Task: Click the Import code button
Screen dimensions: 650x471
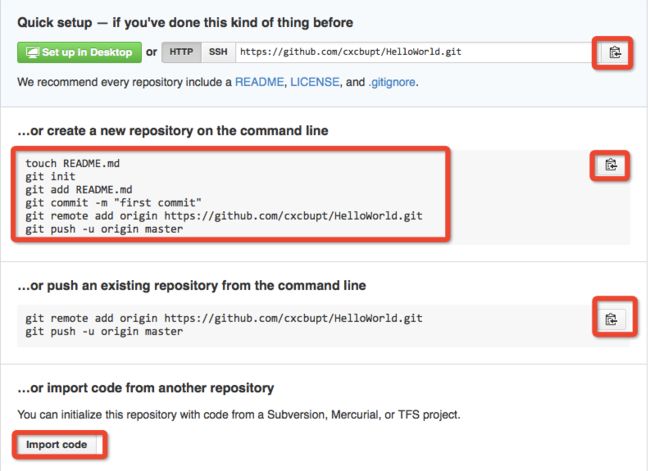Action: tap(57, 444)
